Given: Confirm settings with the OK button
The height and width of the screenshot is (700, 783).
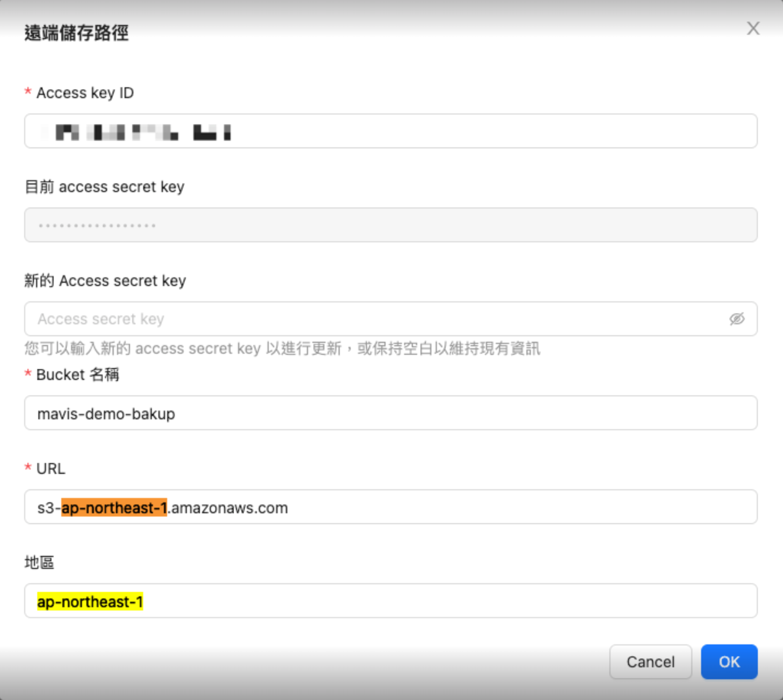Looking at the screenshot, I should (729, 662).
